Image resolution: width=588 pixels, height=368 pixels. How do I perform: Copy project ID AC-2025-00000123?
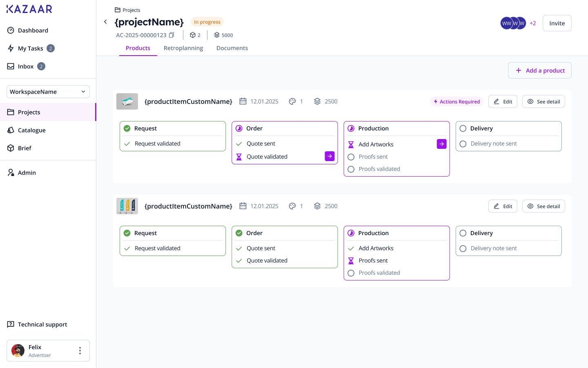tap(171, 35)
